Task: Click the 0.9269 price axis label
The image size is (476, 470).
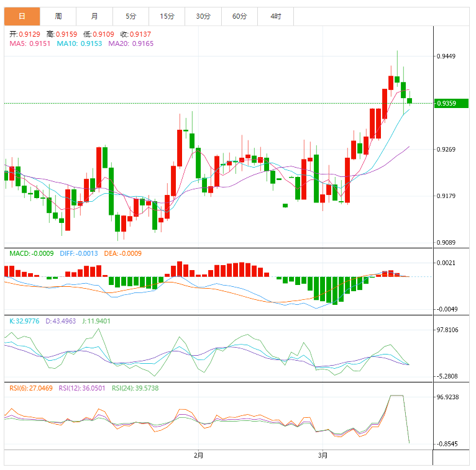Action: pyautogui.click(x=446, y=149)
